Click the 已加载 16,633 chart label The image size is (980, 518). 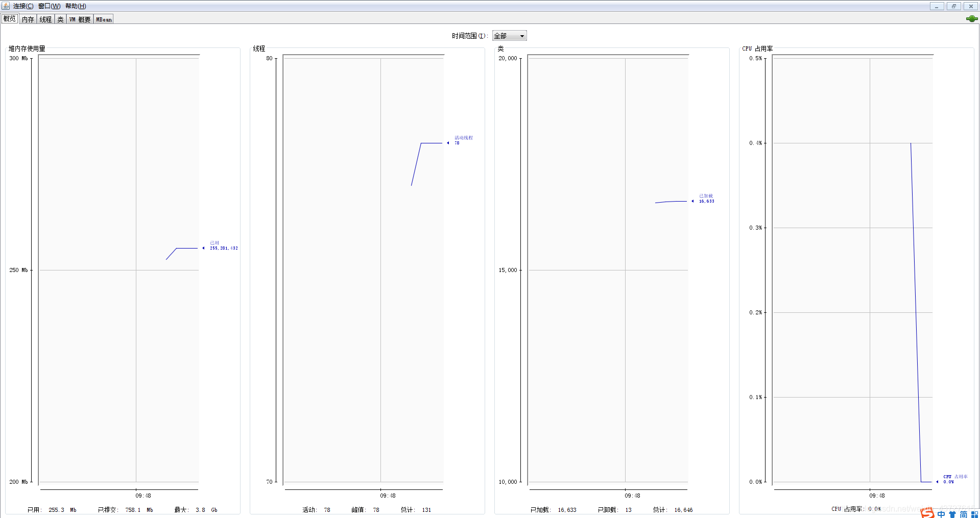[707, 199]
